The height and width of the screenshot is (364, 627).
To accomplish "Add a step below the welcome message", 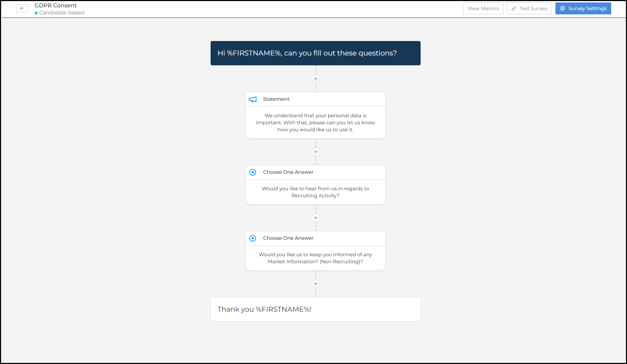I will pyautogui.click(x=316, y=79).
